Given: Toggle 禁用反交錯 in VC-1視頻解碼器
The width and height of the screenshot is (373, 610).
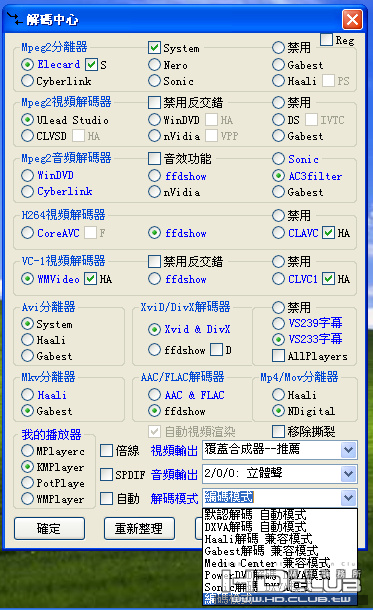Looking at the screenshot, I should point(154,261).
